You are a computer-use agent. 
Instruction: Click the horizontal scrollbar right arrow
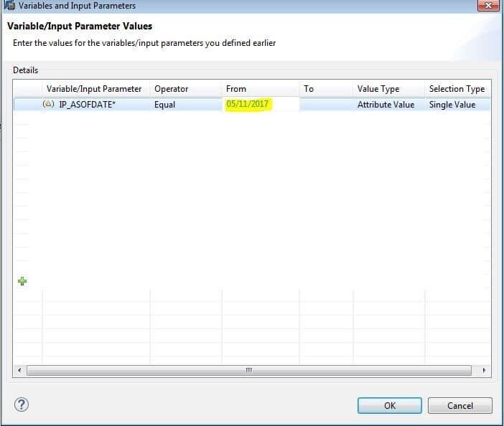(x=485, y=371)
